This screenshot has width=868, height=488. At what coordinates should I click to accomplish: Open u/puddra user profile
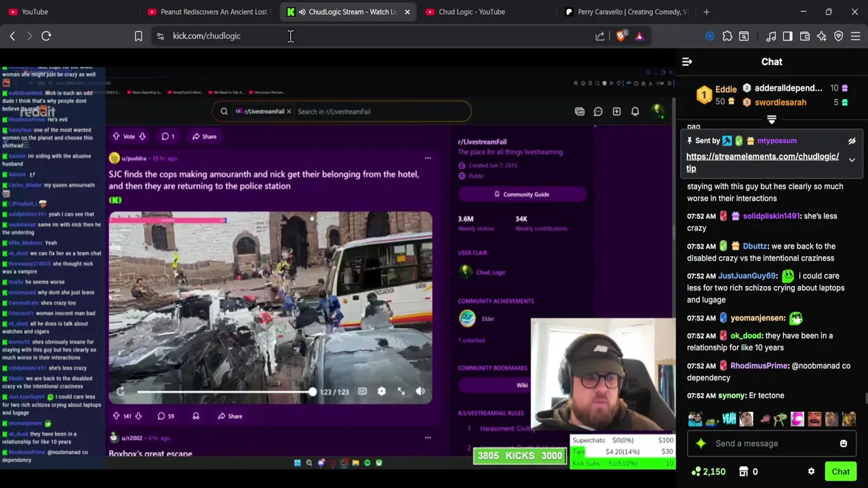(x=134, y=158)
